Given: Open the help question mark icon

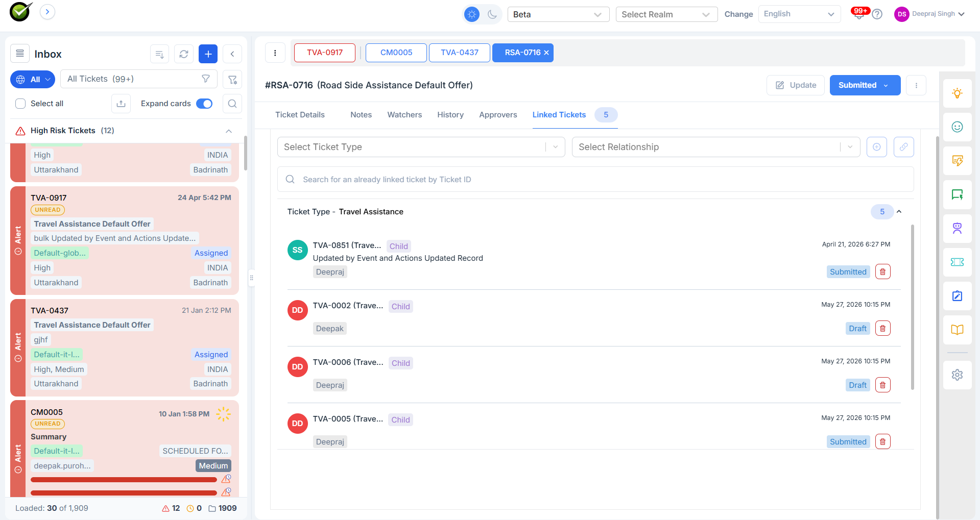Looking at the screenshot, I should click(x=877, y=14).
